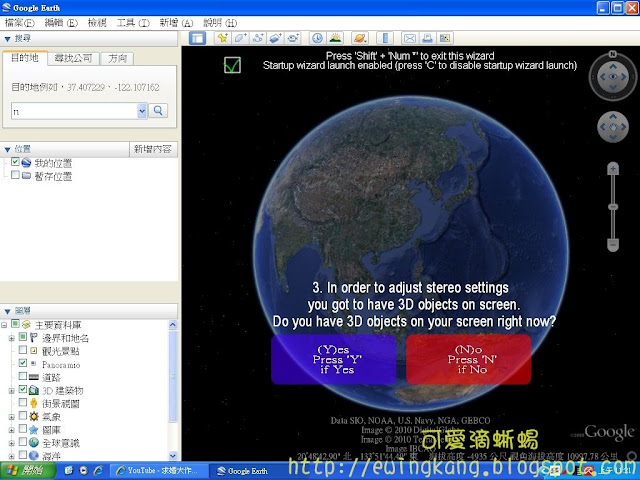Viewport: 640px width, 480px height.
Task: Click the 全球意識 globe icon
Action: click(x=34, y=442)
